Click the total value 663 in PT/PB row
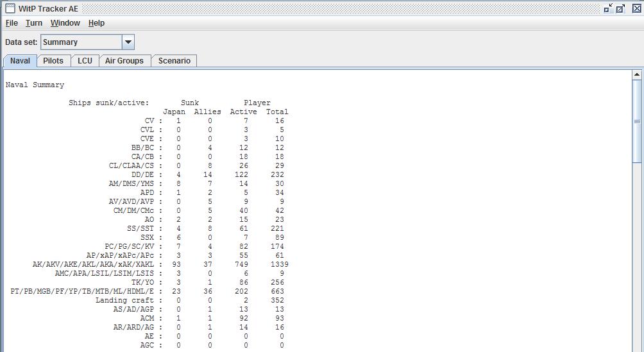Image resolution: width=644 pixels, height=352 pixels. (x=277, y=292)
